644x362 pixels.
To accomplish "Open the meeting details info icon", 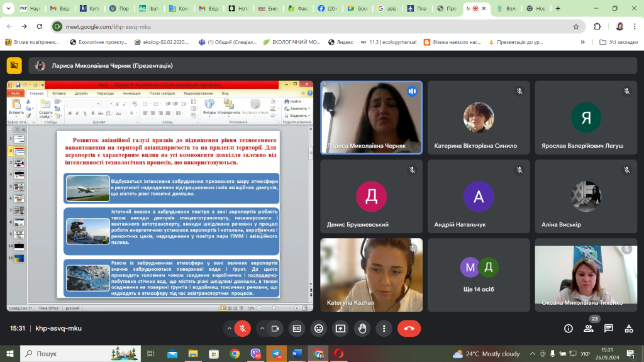I will (x=569, y=328).
